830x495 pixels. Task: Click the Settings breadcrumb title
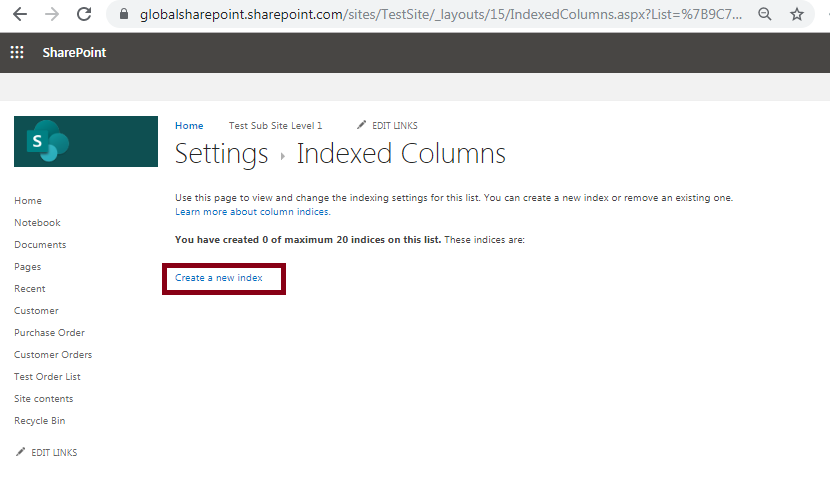coord(221,154)
